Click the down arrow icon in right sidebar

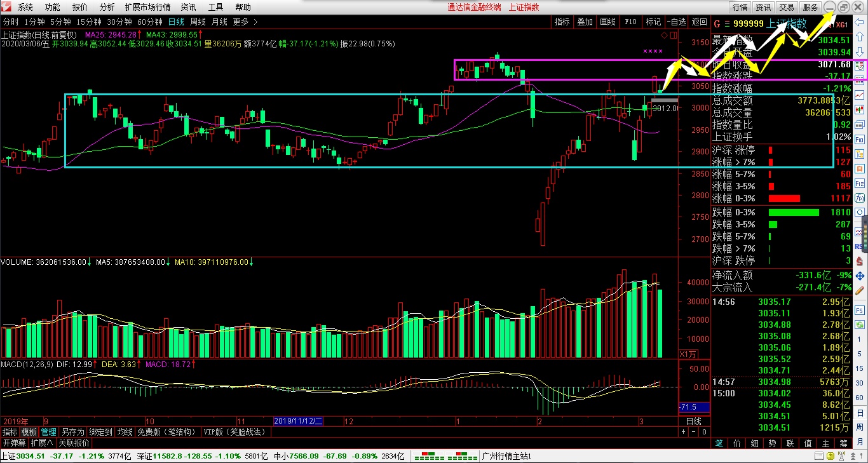click(860, 51)
